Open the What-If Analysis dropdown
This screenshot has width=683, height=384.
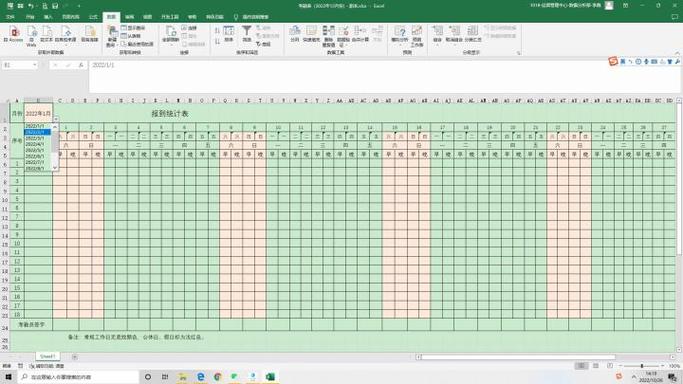(399, 35)
